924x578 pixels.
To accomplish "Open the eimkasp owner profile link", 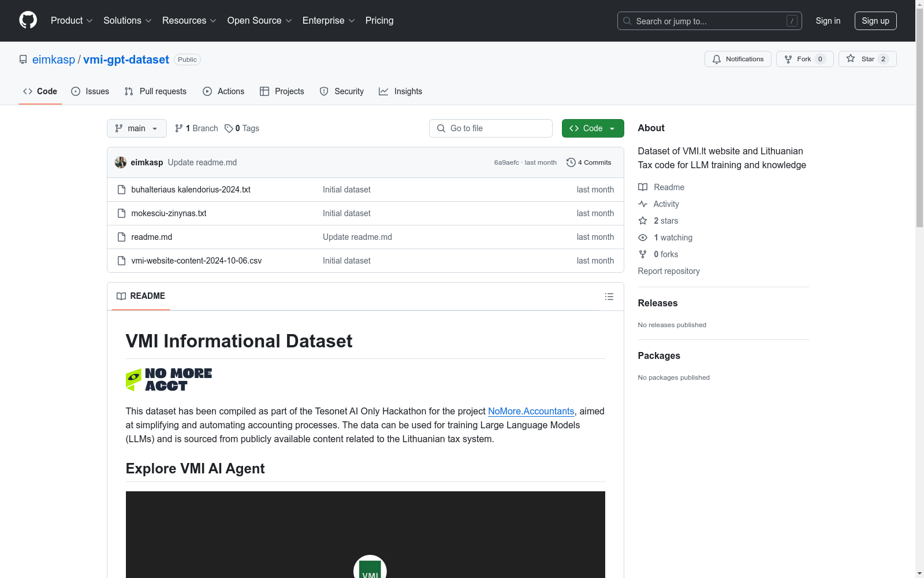I will [54, 60].
